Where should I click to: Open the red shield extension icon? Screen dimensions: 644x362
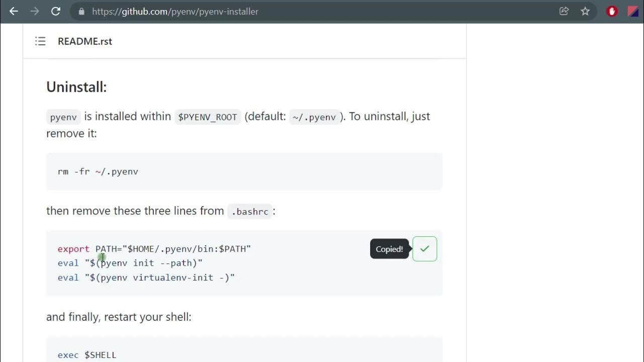click(612, 11)
